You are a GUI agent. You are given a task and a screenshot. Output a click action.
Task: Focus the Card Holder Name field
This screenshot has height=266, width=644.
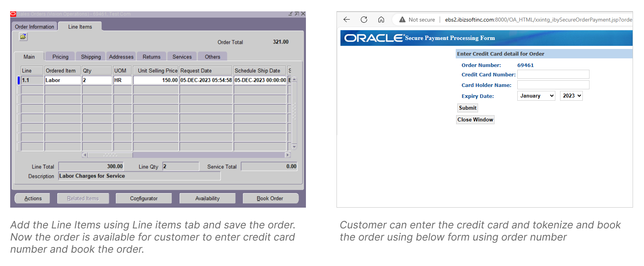(x=553, y=85)
